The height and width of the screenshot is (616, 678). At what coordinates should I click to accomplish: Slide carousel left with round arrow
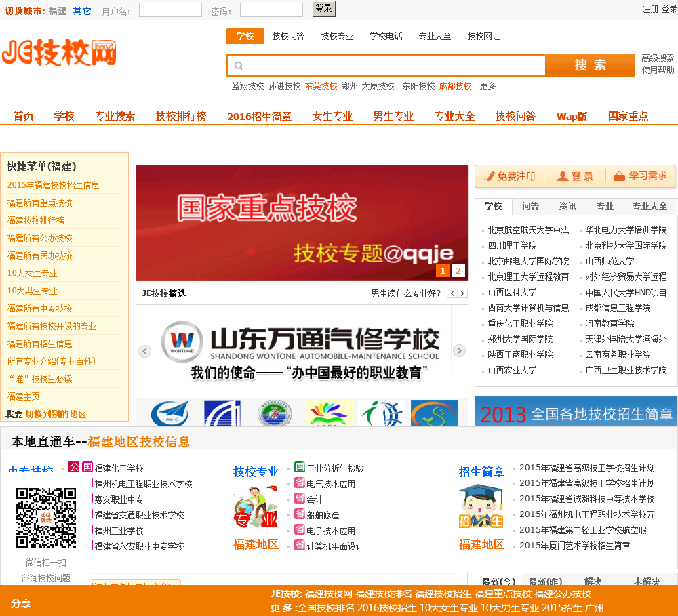(144, 351)
